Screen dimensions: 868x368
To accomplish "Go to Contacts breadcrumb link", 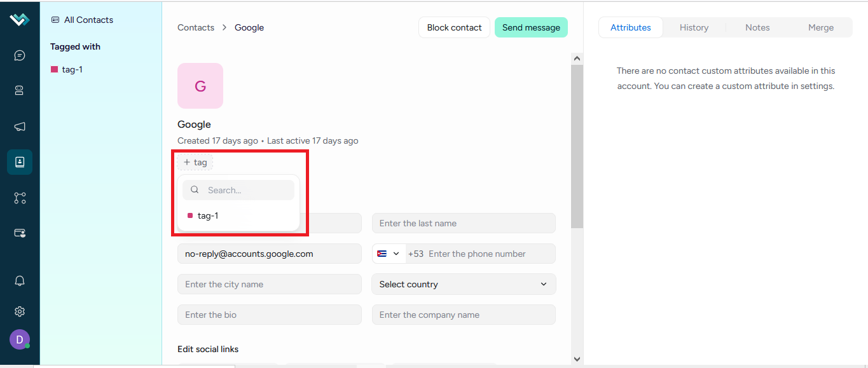I will pos(196,27).
